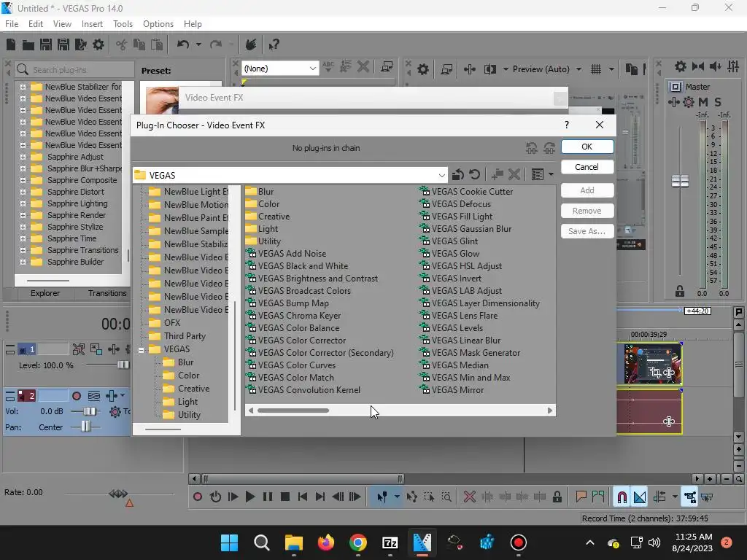Click the Add button
Viewport: 747px width, 560px height.
tap(587, 190)
